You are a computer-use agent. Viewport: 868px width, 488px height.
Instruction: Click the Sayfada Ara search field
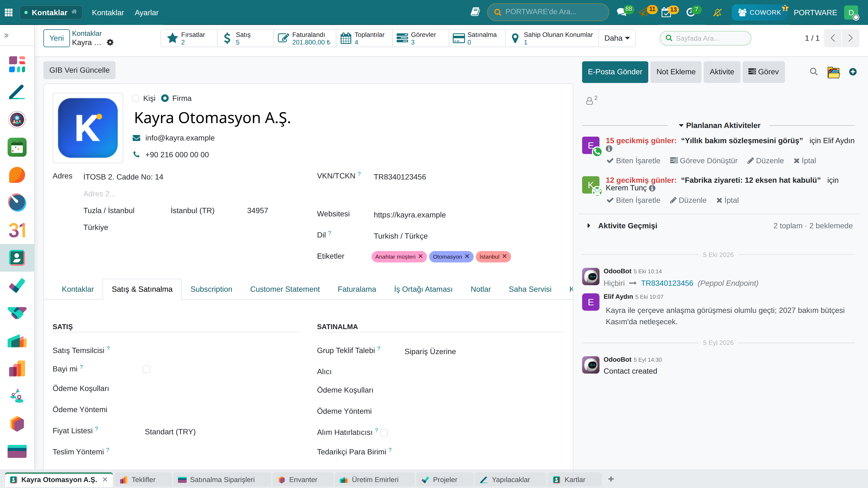point(705,38)
